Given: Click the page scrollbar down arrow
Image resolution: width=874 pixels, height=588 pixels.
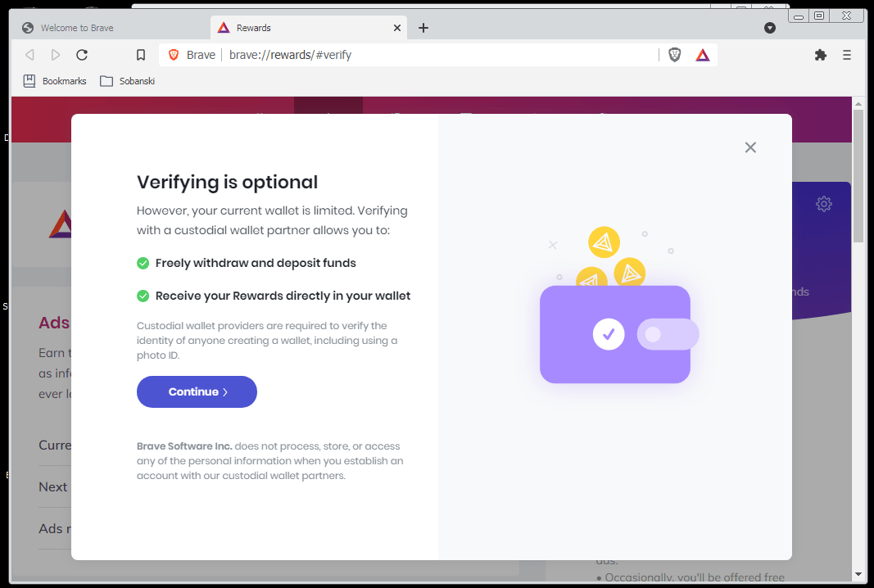Looking at the screenshot, I should click(858, 574).
